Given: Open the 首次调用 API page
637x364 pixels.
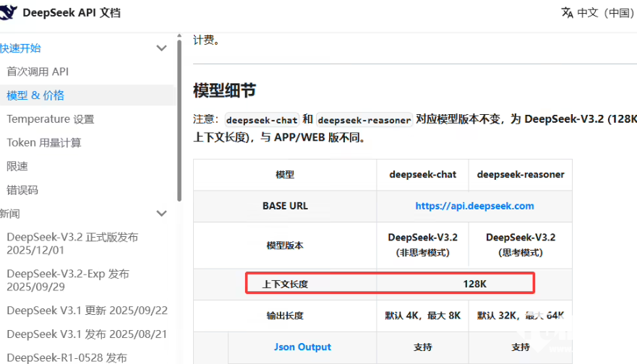Looking at the screenshot, I should (x=38, y=71).
